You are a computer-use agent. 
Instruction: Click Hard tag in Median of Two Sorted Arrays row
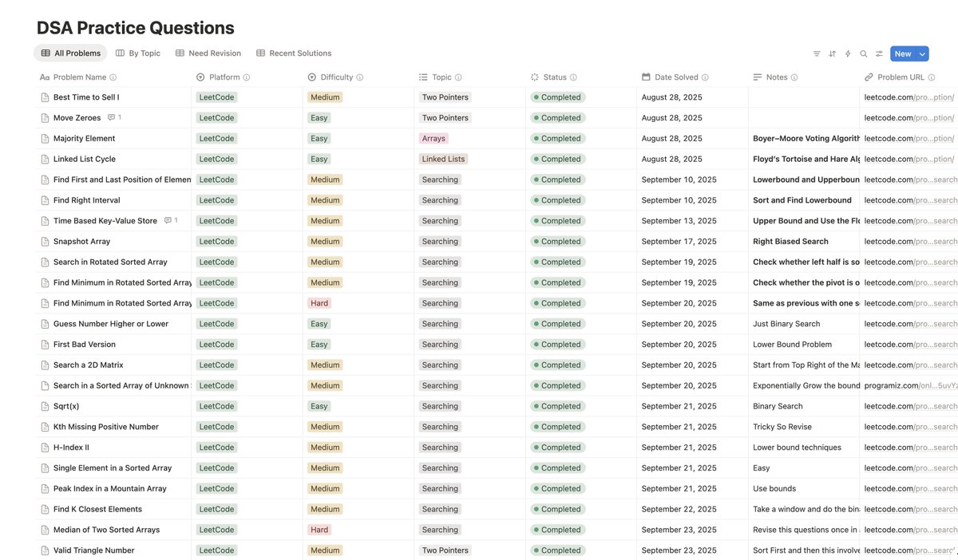pos(319,530)
